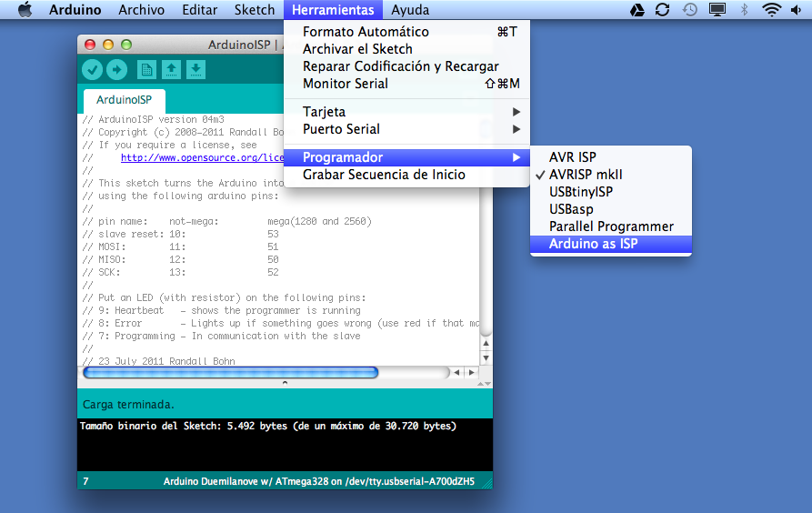This screenshot has height=513, width=812.
Task: Select Reparar Codificación y Recargar
Action: (407, 66)
